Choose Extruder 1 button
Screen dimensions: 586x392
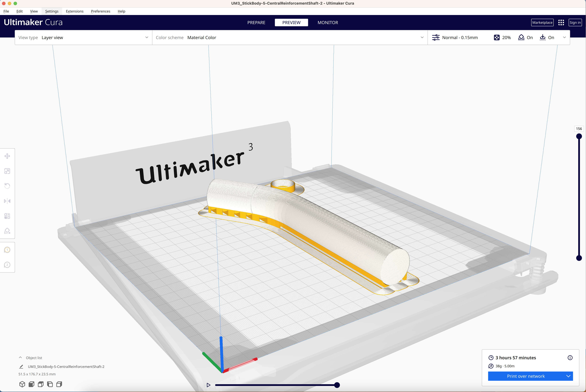click(x=7, y=250)
